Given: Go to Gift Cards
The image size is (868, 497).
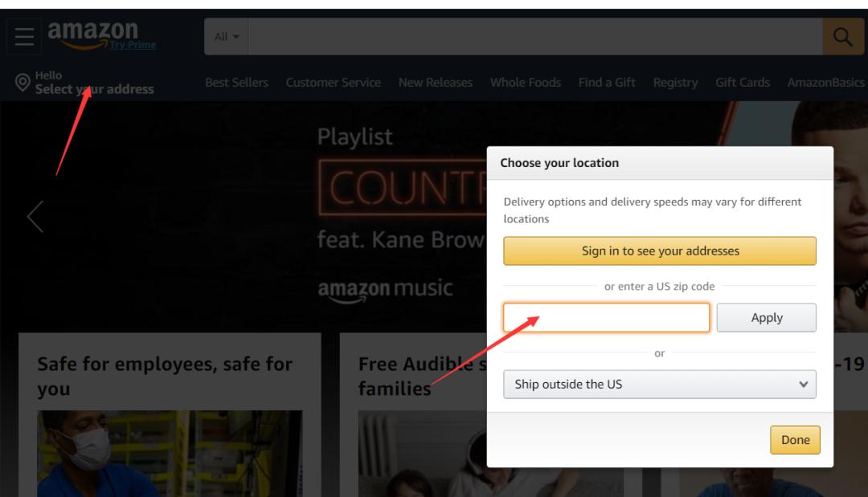Looking at the screenshot, I should pyautogui.click(x=742, y=83).
